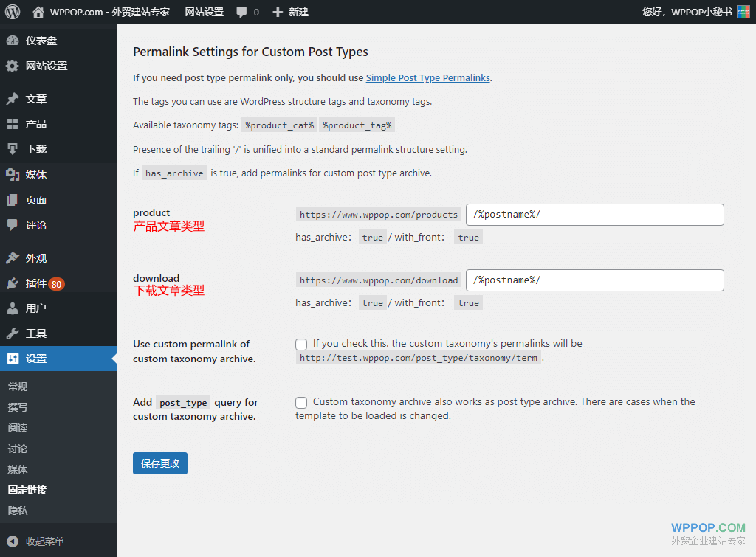Open the 用户 users menu
The image size is (756, 557).
pos(35,308)
